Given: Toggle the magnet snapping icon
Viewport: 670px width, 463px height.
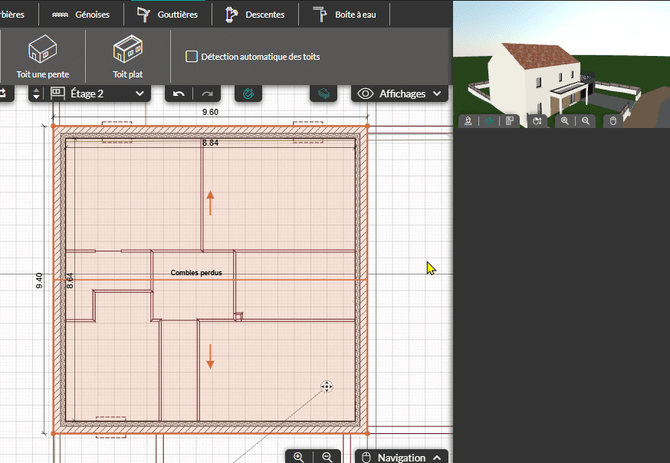Looking at the screenshot, I should (248, 93).
